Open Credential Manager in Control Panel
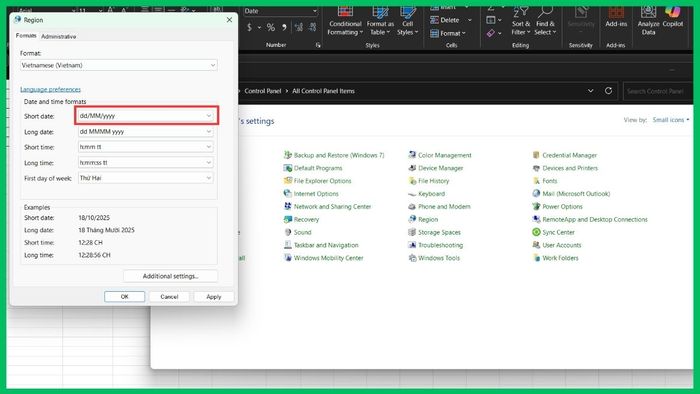The image size is (700, 394). 565,155
